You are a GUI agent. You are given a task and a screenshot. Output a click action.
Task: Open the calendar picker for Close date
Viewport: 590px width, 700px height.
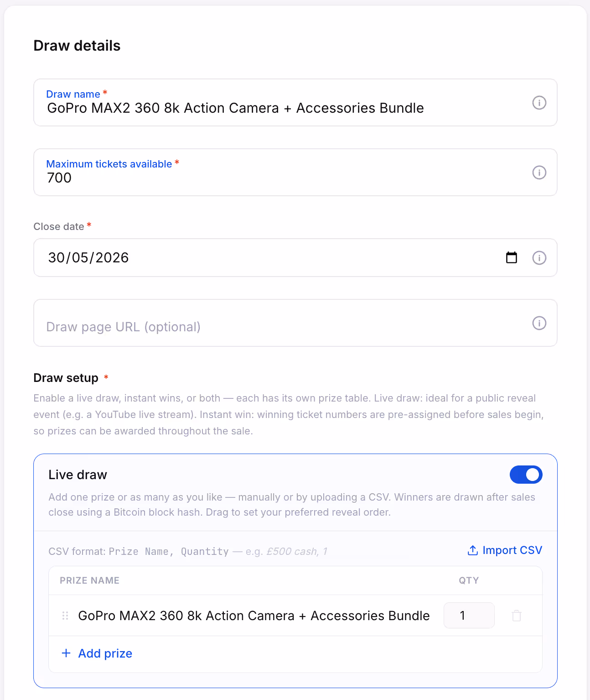pos(512,257)
